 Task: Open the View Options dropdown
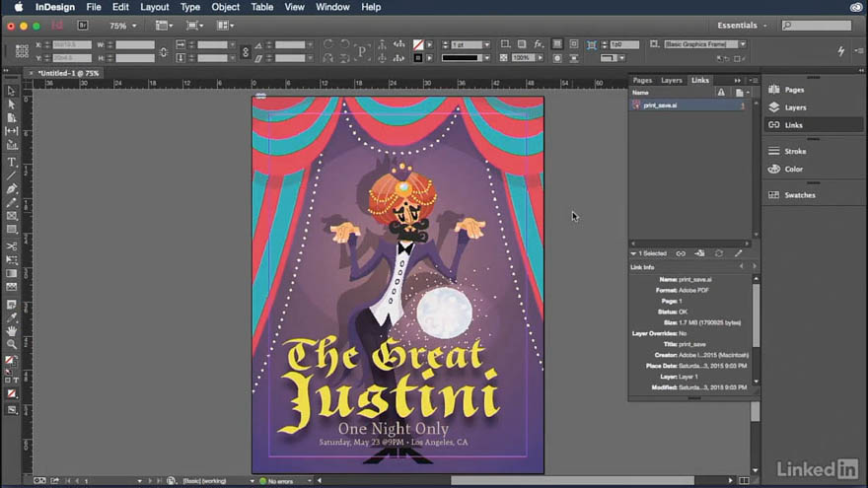click(164, 26)
